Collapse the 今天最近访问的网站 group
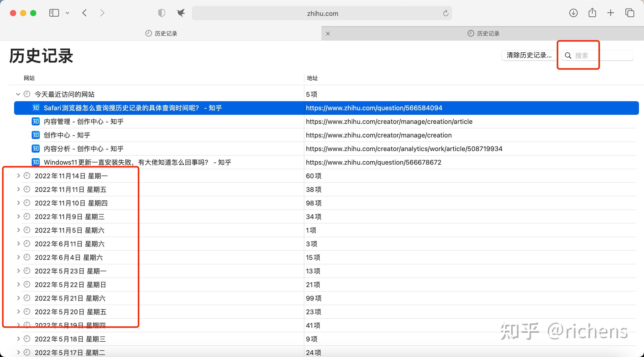This screenshot has width=644, height=357. [x=18, y=94]
